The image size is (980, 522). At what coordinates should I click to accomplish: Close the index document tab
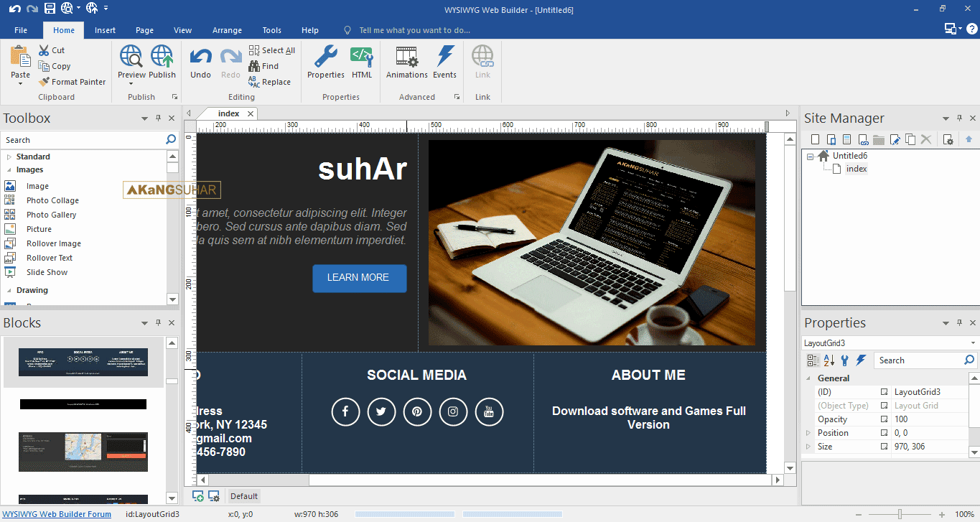coord(251,113)
